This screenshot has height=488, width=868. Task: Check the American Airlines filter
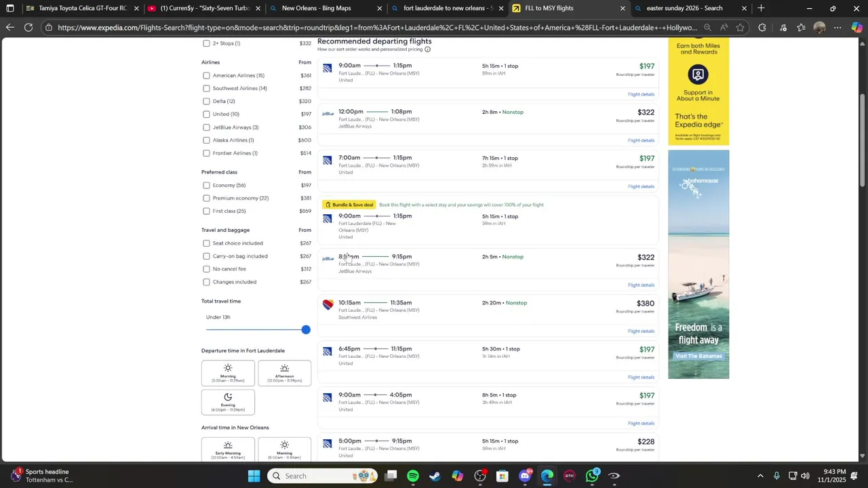pyautogui.click(x=206, y=75)
